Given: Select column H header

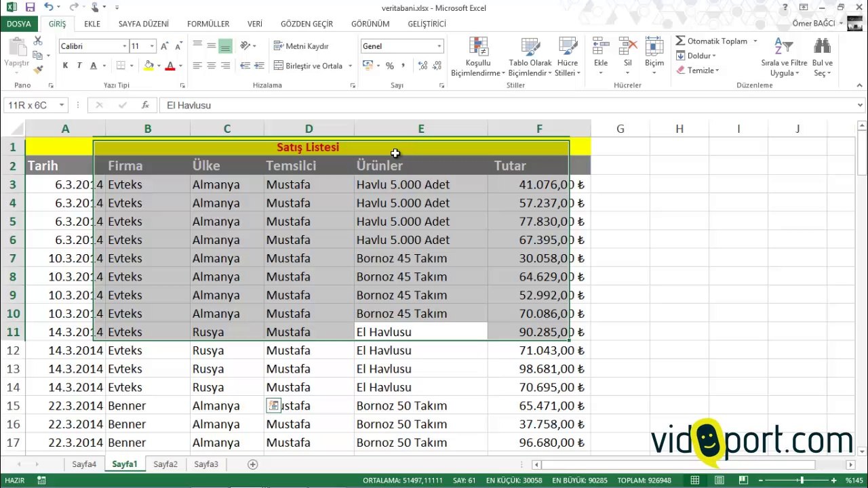Looking at the screenshot, I should [679, 129].
